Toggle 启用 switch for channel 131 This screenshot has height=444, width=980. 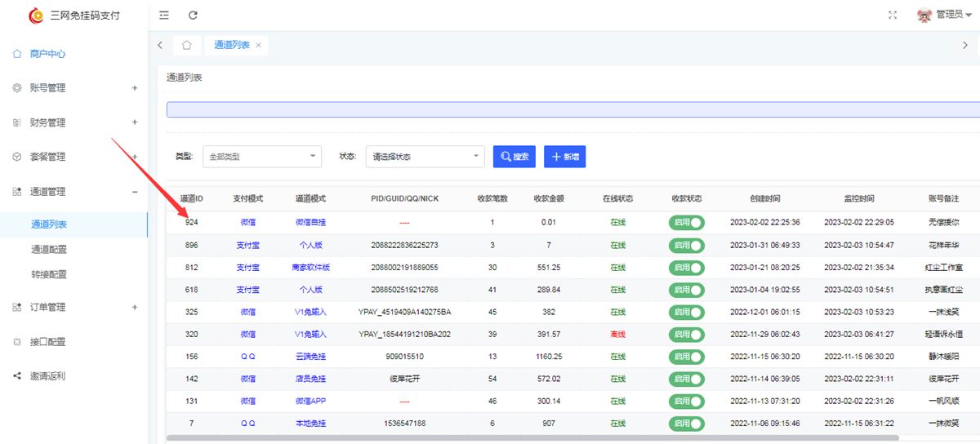[687, 402]
